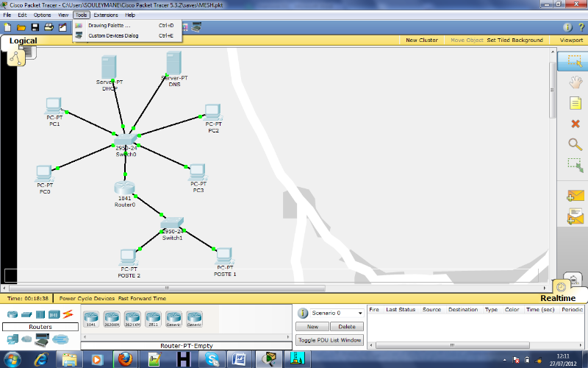Open the Activity Wizard toolbar icon

pos(62,27)
